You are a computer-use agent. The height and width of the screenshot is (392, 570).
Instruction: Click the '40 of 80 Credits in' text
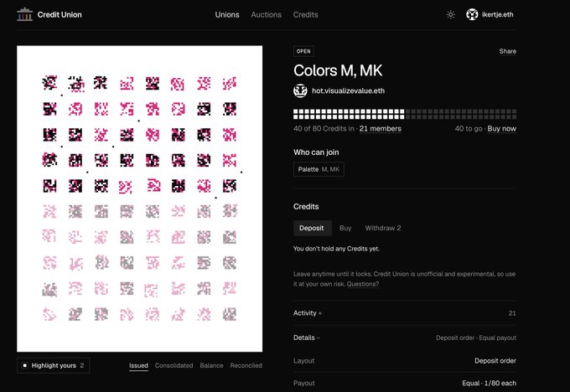324,129
